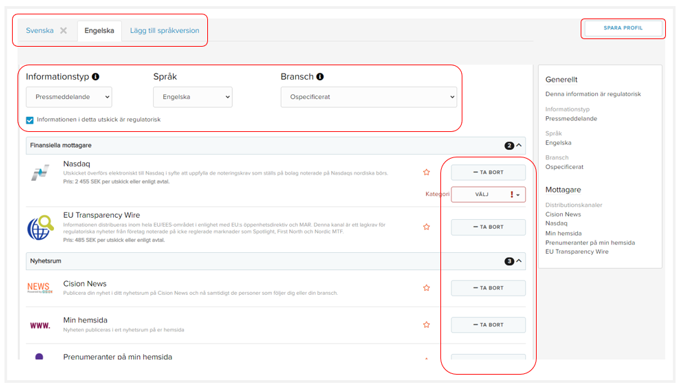The height and width of the screenshot is (387, 680).
Task: Click Generellt heading in summary panel
Action: tap(561, 80)
